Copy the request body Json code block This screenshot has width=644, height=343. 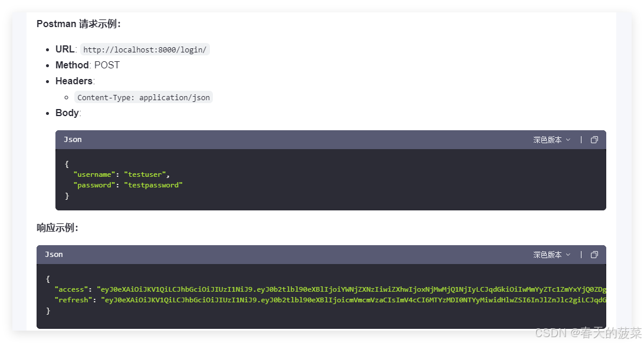coord(594,140)
